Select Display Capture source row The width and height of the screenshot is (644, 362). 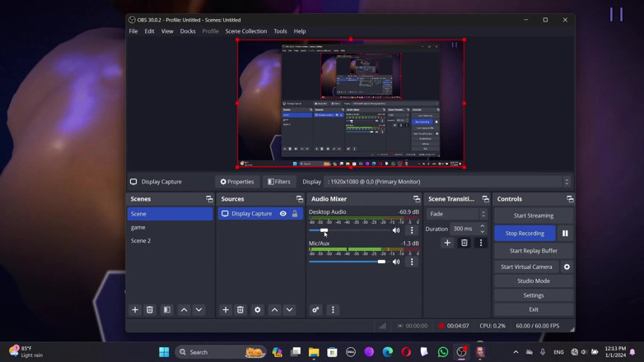tap(260, 214)
